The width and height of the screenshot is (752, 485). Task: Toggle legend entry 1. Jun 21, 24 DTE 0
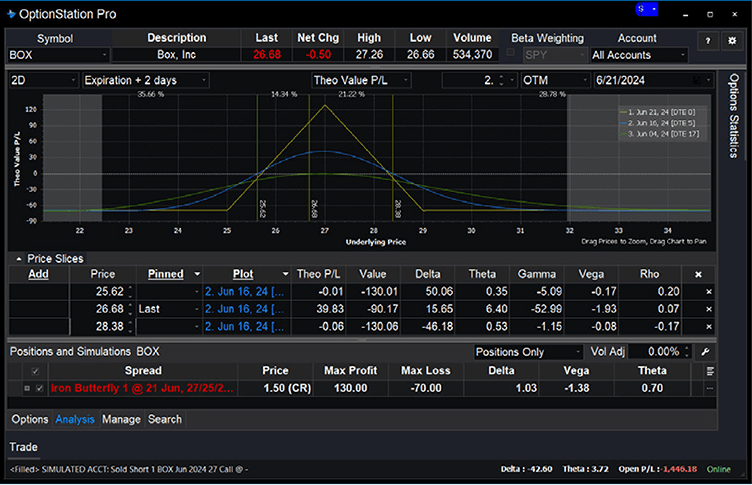click(x=658, y=112)
